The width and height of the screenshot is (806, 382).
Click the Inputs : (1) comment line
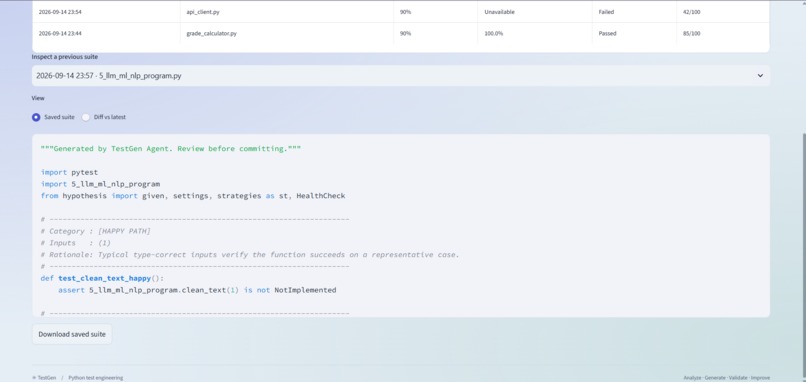coord(76,243)
